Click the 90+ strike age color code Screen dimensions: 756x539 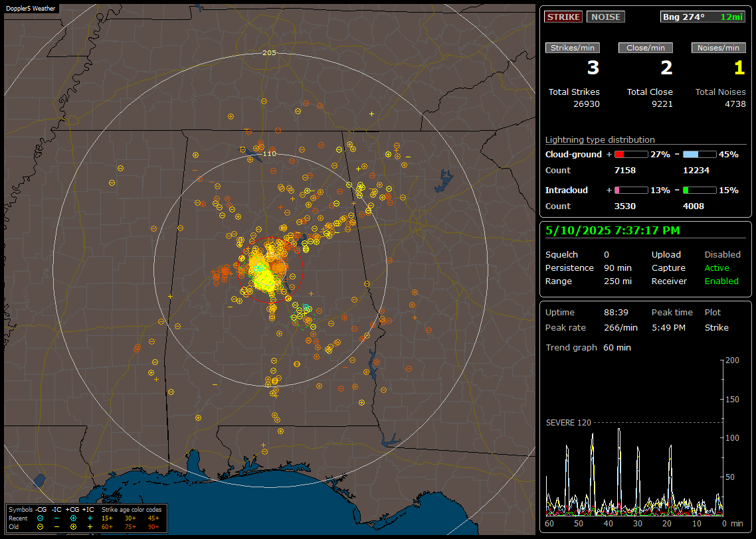click(x=153, y=526)
